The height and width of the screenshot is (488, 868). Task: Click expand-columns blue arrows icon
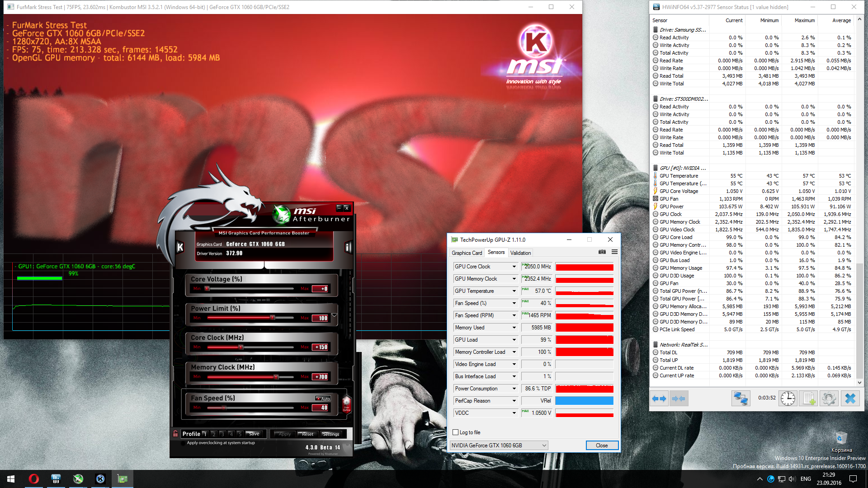pyautogui.click(x=659, y=398)
